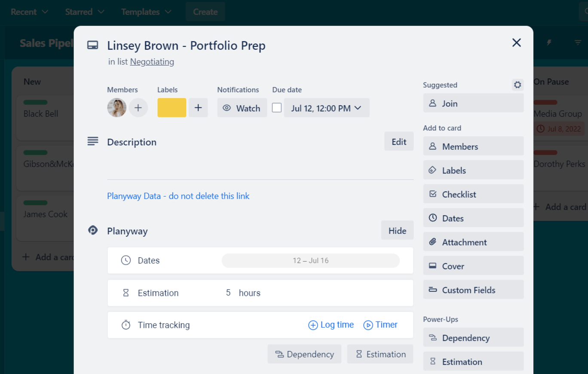Viewport: 588px width, 374px height.
Task: Click the yellow label color swatch
Action: [x=171, y=108]
